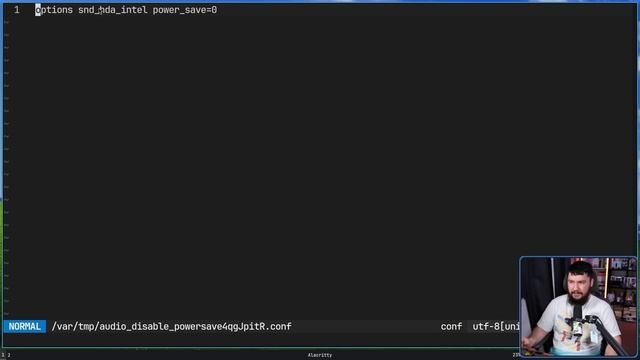
Task: Click the NORMAL mode indicator
Action: click(24, 327)
